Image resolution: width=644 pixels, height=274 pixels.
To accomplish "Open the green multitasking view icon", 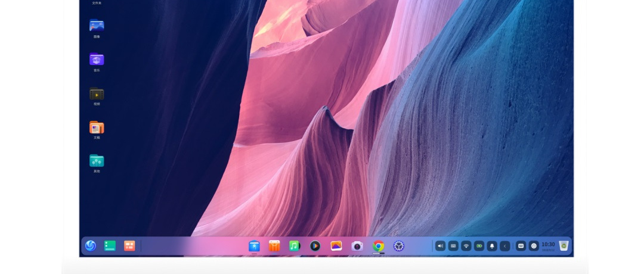I will click(x=110, y=245).
